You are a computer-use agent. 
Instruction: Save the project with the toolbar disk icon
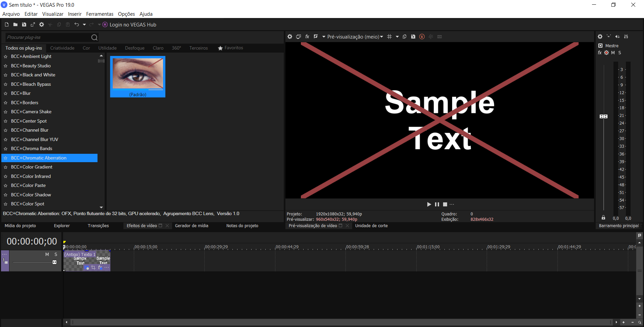[24, 24]
